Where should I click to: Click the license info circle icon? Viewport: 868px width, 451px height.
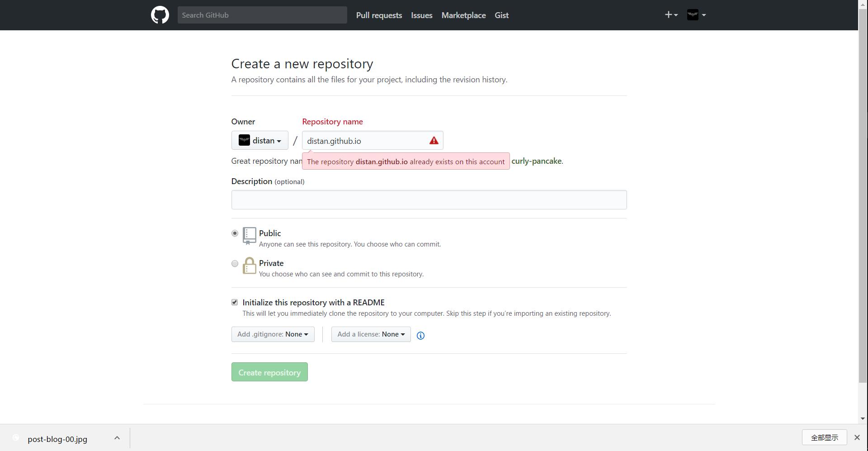(420, 335)
